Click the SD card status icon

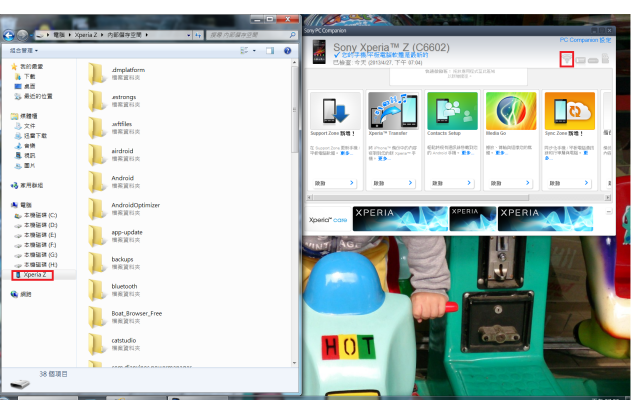tap(605, 59)
